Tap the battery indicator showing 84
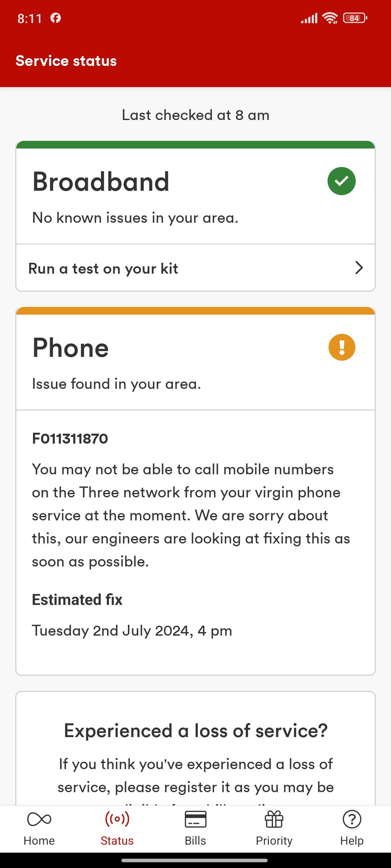 point(355,18)
